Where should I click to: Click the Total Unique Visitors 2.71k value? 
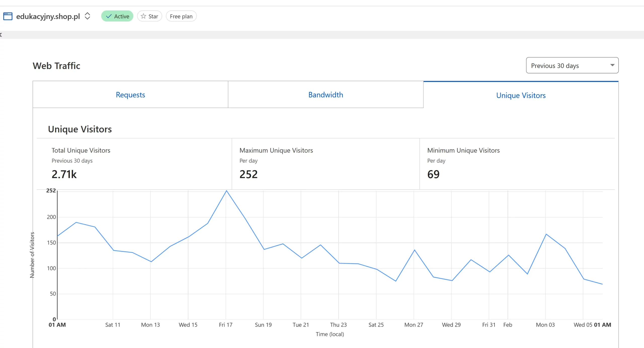tap(64, 174)
